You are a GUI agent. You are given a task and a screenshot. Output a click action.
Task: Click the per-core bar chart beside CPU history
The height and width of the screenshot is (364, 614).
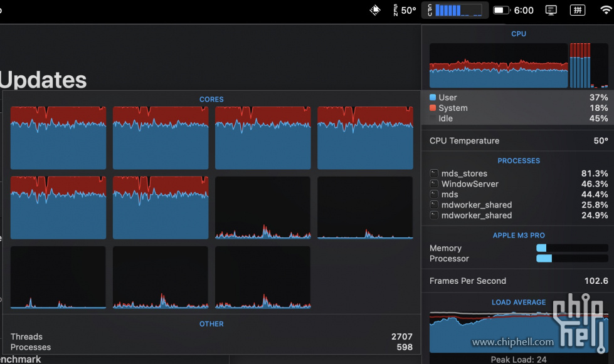[x=589, y=65]
